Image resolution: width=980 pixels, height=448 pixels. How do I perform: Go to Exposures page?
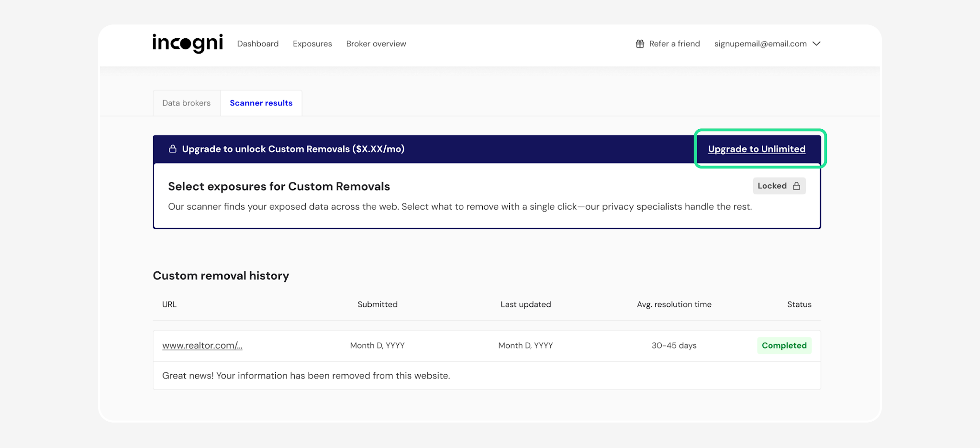tap(312, 44)
